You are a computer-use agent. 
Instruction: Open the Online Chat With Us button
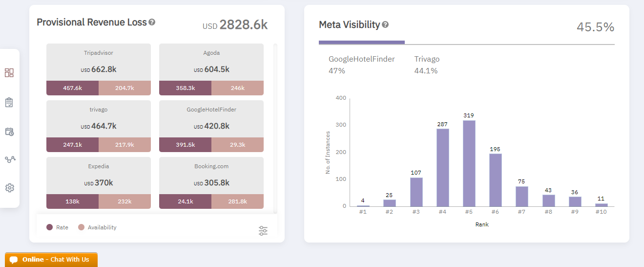[x=51, y=260]
